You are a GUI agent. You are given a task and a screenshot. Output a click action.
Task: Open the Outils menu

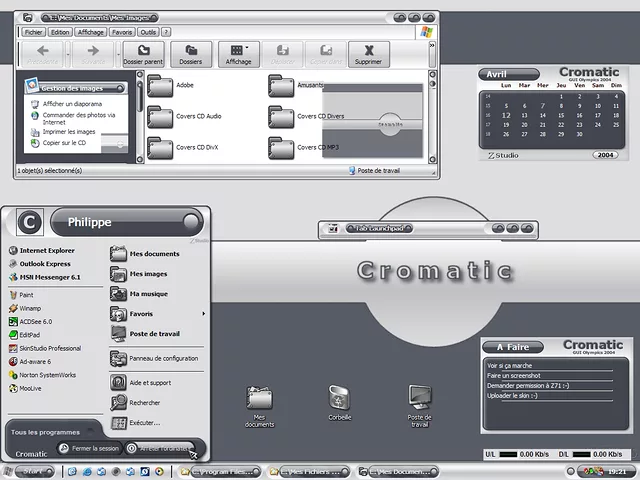click(147, 32)
